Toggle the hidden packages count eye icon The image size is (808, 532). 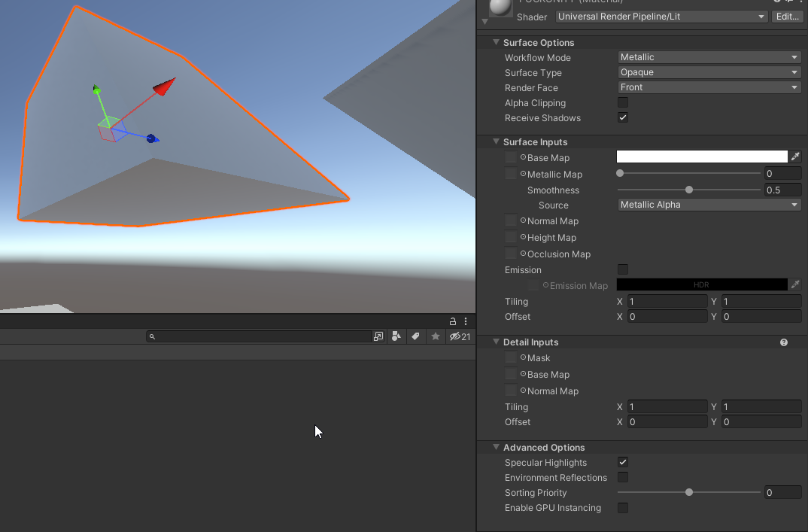[x=456, y=336]
